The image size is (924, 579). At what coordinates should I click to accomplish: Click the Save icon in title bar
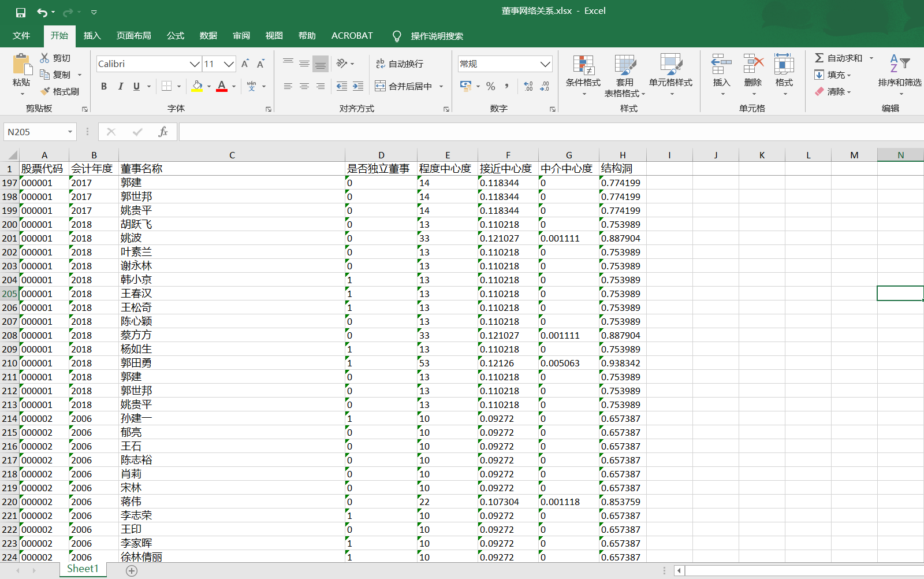point(20,12)
